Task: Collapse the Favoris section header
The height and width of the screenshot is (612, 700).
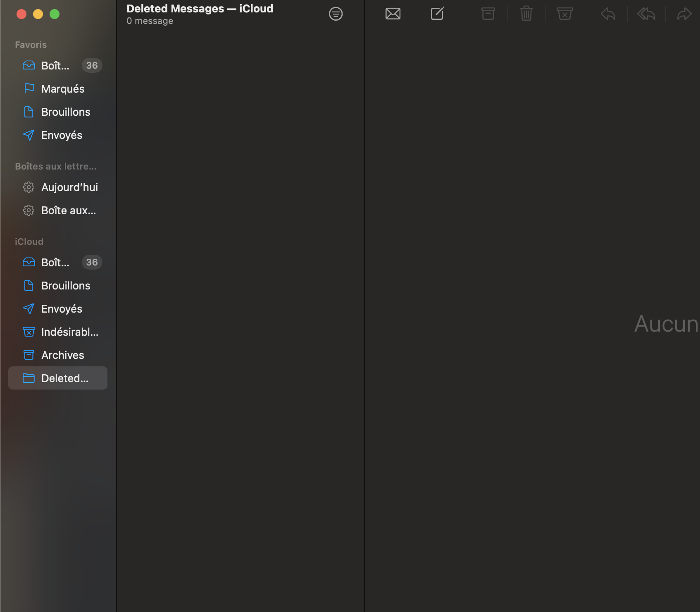Action: coord(31,45)
